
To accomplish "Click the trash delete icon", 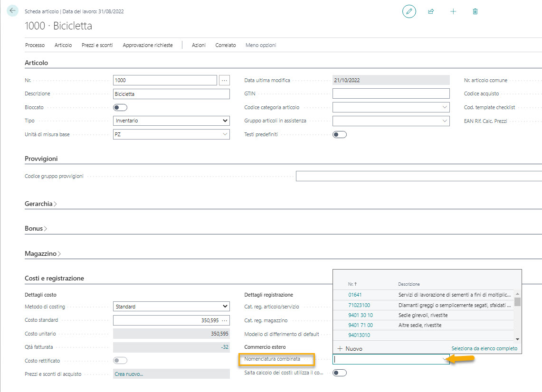I will pos(475,11).
